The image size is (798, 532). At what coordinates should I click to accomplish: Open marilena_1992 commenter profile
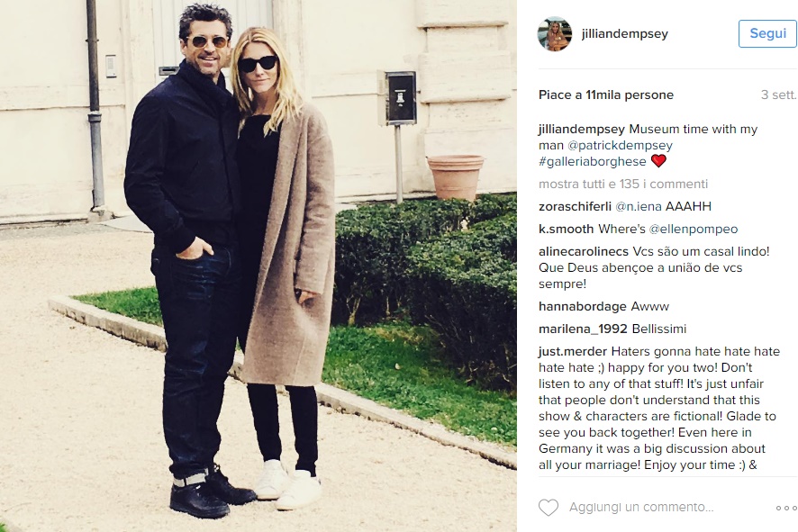tap(583, 329)
